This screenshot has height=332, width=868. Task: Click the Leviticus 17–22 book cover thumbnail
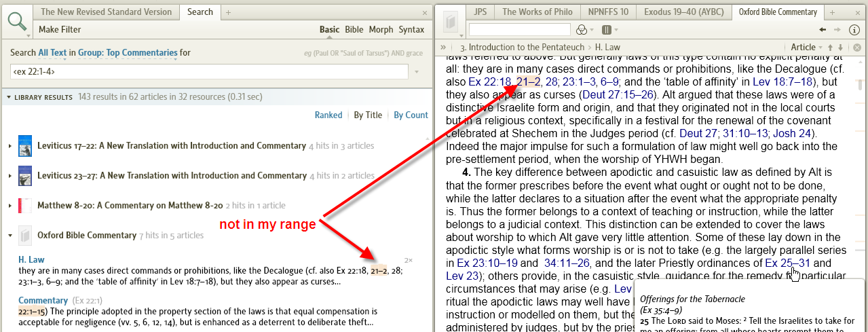click(x=25, y=146)
